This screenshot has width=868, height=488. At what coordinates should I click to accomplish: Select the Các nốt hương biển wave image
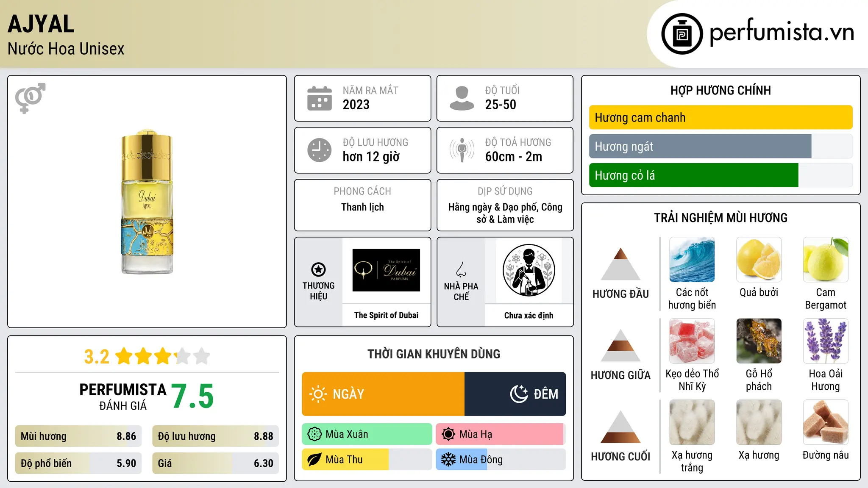(x=692, y=260)
